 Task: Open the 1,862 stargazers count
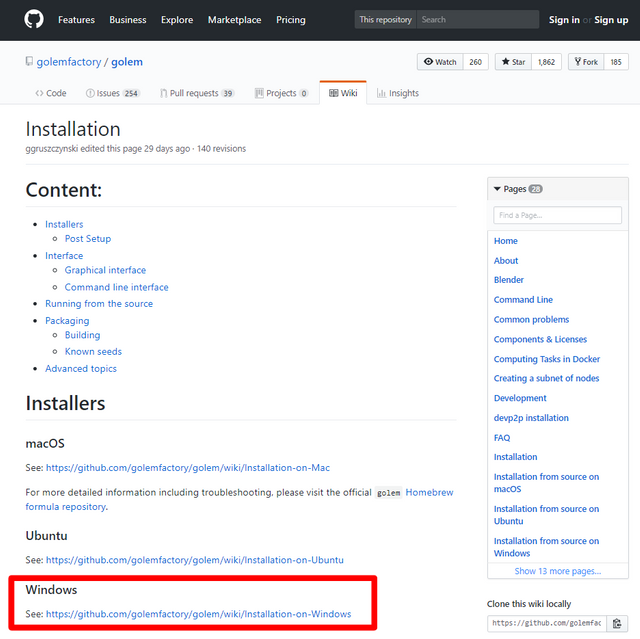[547, 62]
